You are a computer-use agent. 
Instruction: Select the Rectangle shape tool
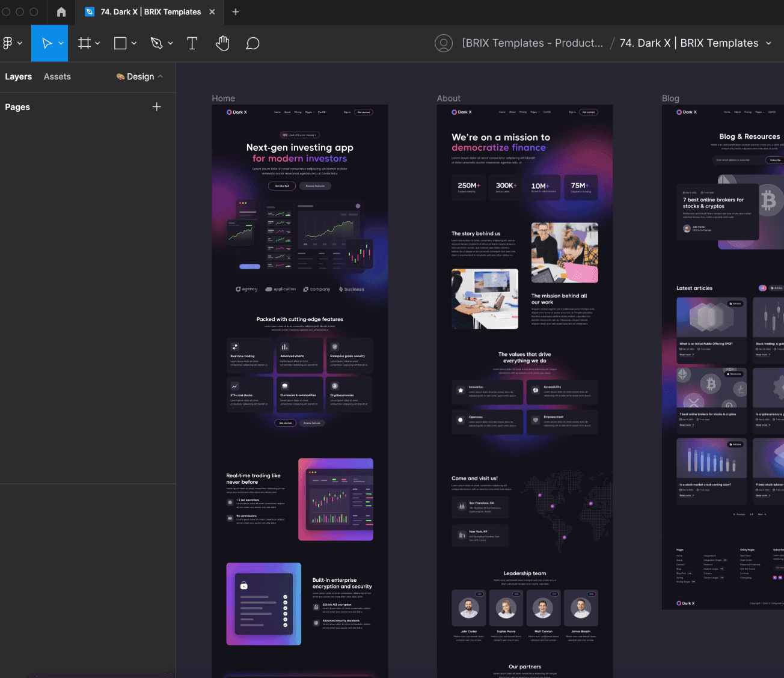(x=120, y=43)
